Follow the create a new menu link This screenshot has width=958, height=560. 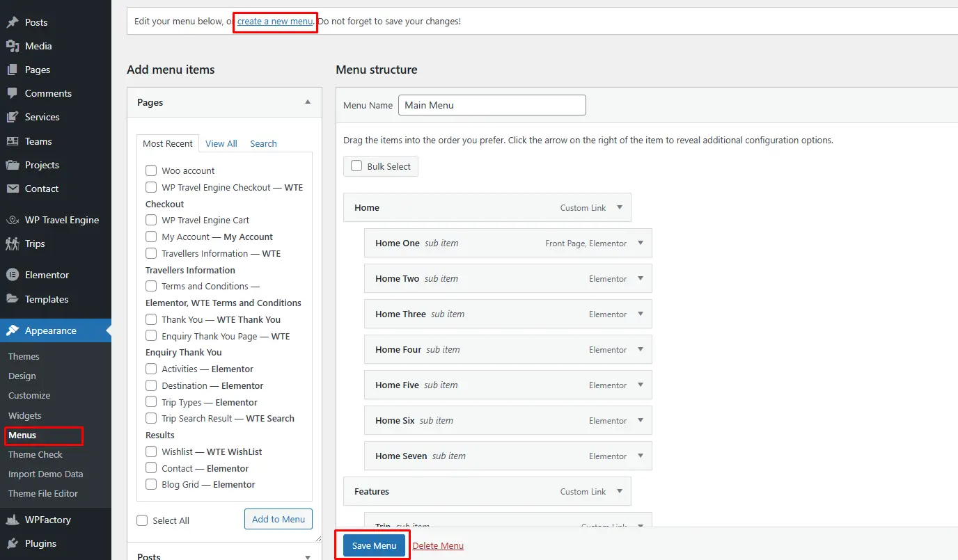click(x=275, y=21)
